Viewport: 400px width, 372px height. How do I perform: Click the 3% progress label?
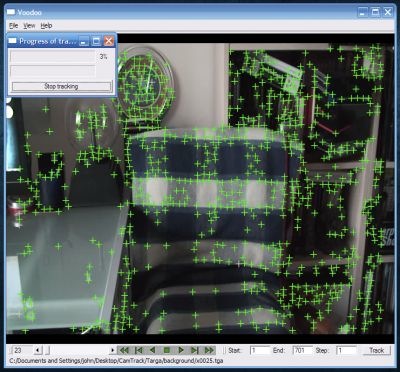tap(103, 57)
